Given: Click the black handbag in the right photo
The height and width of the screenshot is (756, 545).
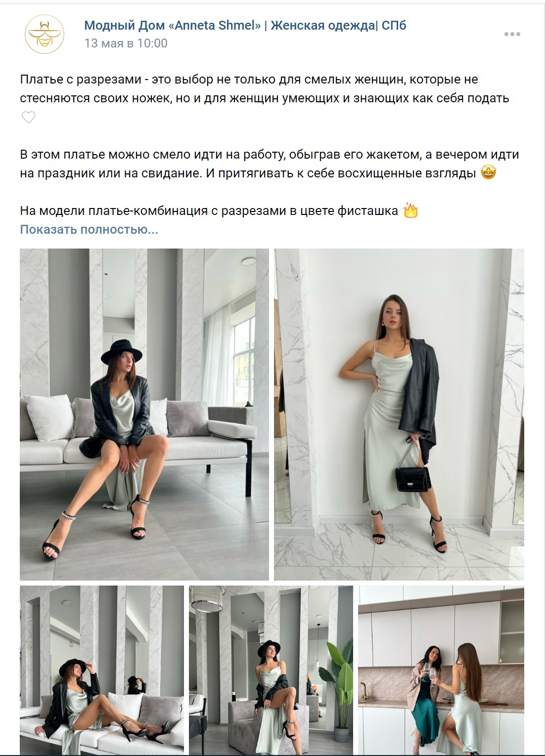Looking at the screenshot, I should click(412, 477).
